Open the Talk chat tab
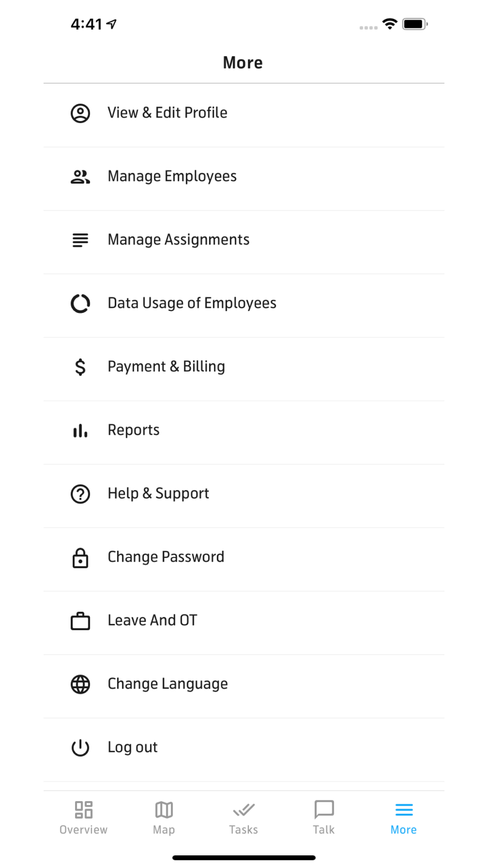Viewport: 488px width, 868px height. (x=324, y=817)
